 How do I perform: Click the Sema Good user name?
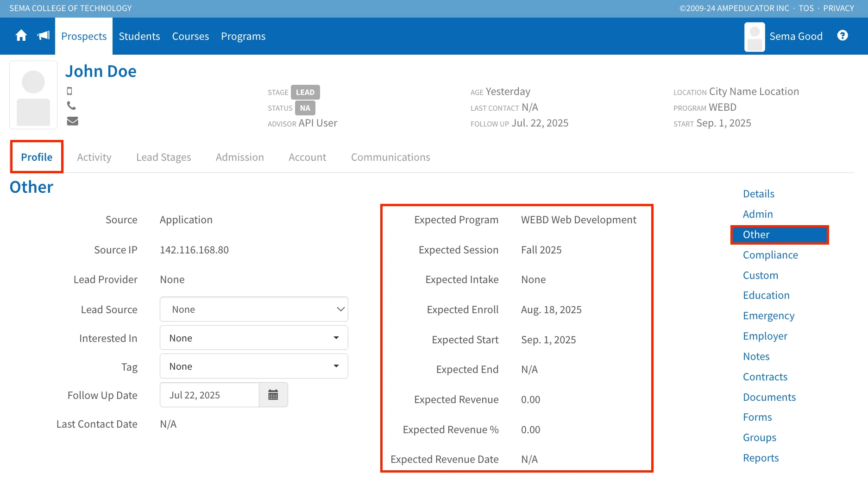[x=796, y=36]
